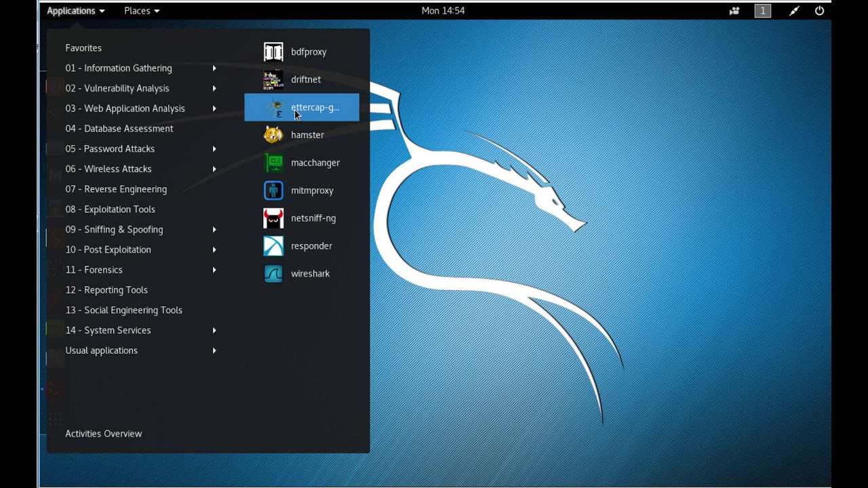The height and width of the screenshot is (488, 868).
Task: Expand the 02 - Vulnerability Analysis arrow
Action: click(214, 88)
